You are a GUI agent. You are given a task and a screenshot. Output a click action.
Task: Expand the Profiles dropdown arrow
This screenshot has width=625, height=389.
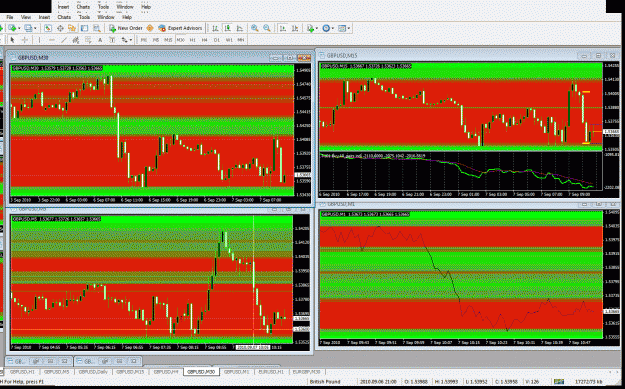point(35,28)
